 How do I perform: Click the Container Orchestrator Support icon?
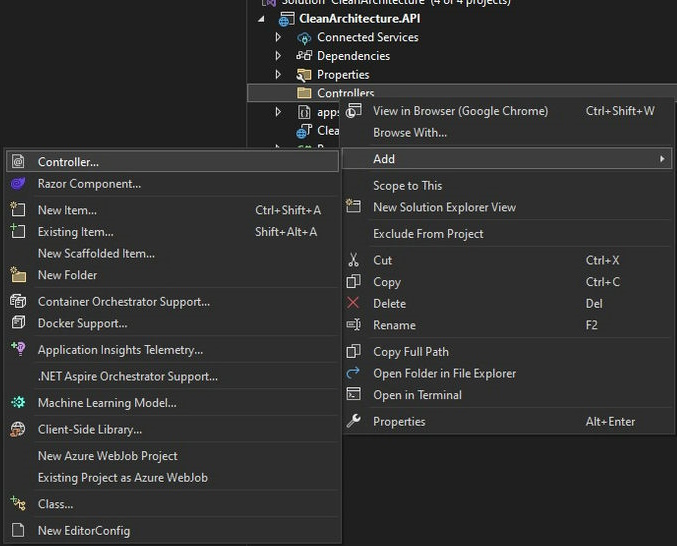point(18,301)
